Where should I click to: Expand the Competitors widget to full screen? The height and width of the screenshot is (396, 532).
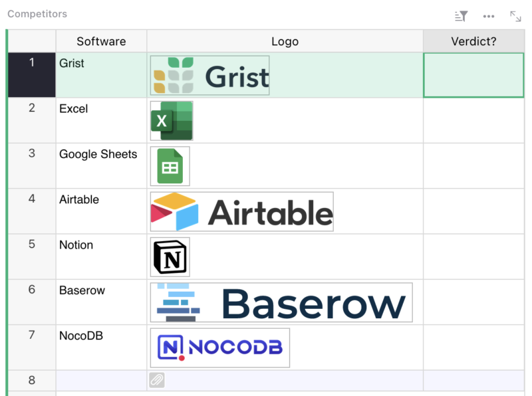click(516, 15)
